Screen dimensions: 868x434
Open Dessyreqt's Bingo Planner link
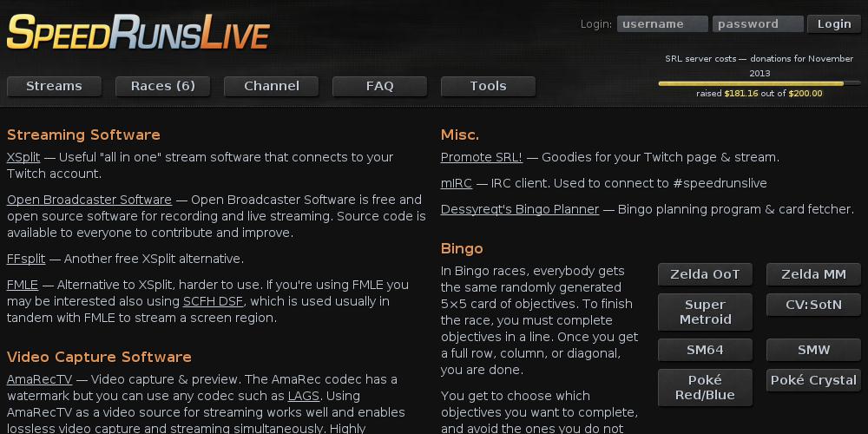(520, 209)
